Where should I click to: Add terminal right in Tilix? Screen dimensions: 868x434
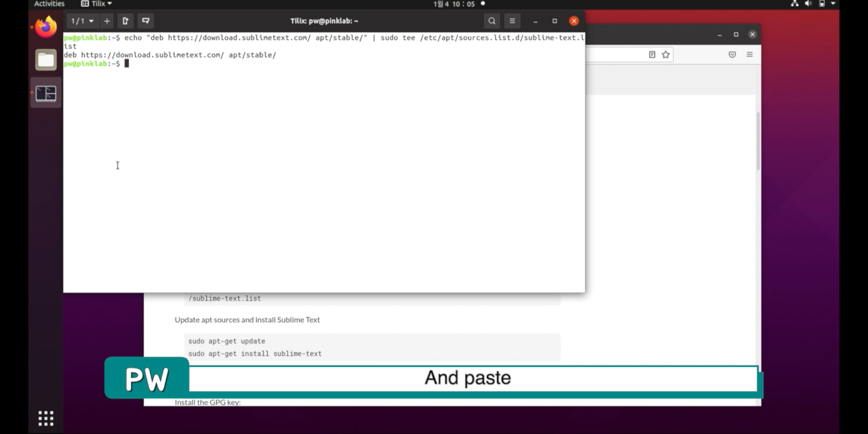coord(125,21)
